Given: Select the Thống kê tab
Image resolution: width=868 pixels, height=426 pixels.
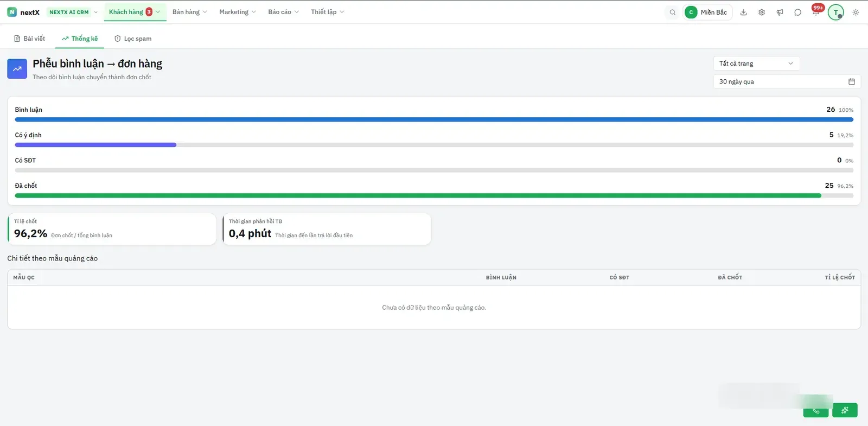Looking at the screenshot, I should 80,39.
